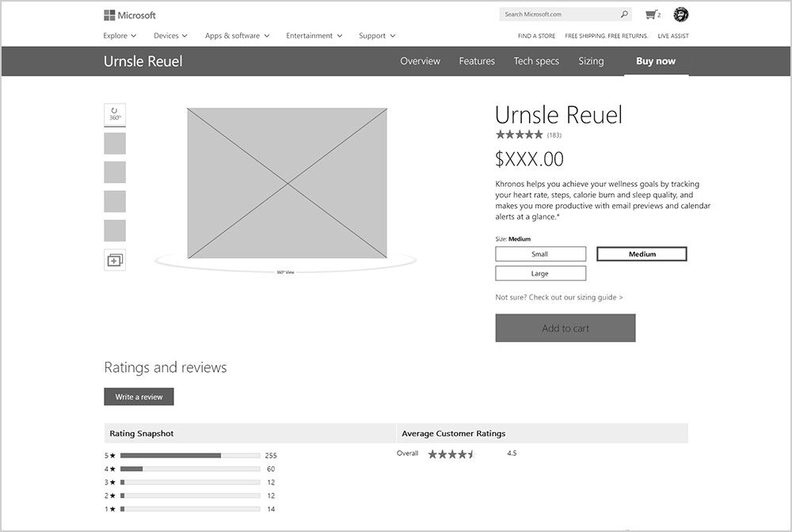Click the Overall average rating stars
792x532 pixels.
(x=451, y=454)
